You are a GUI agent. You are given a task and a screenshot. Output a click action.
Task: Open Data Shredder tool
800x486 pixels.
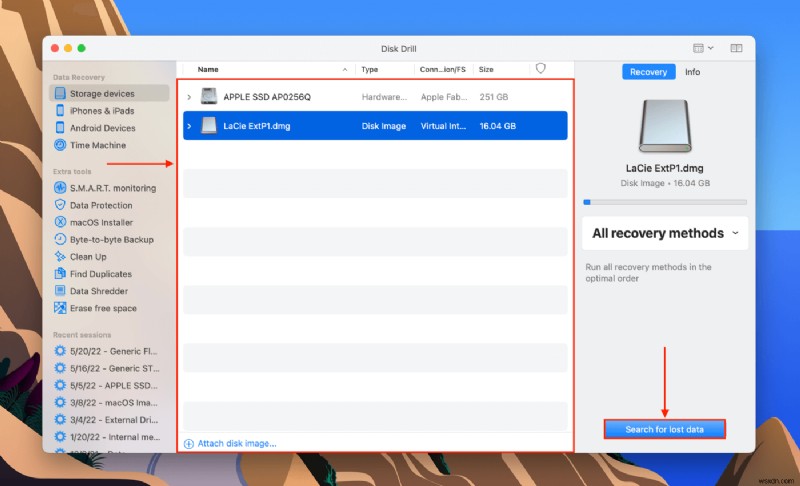coord(98,291)
